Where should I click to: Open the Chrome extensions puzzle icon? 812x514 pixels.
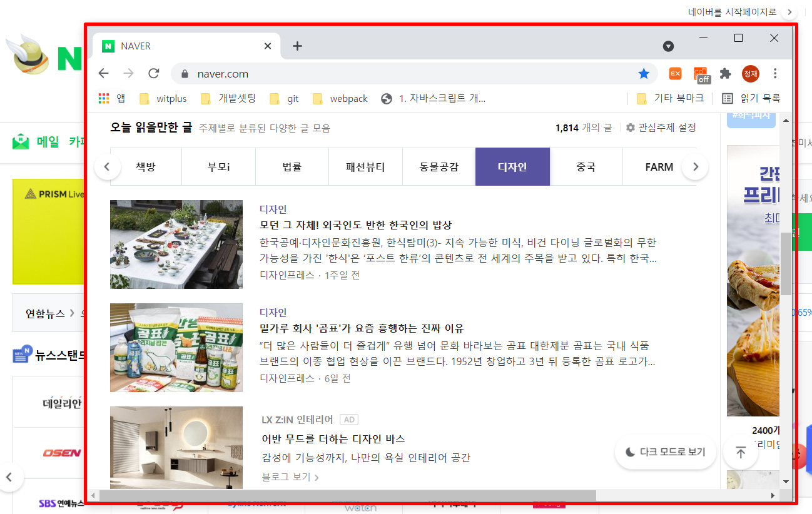click(x=725, y=74)
